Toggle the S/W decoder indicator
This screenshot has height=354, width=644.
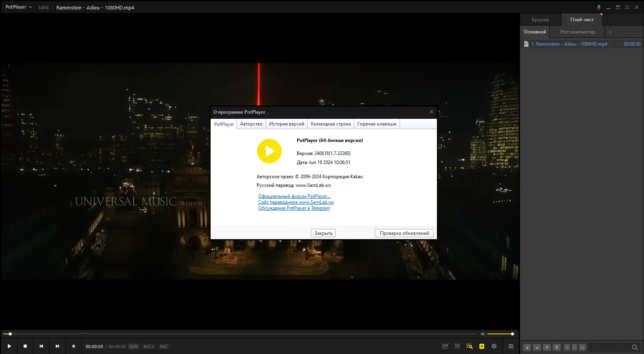pos(134,347)
